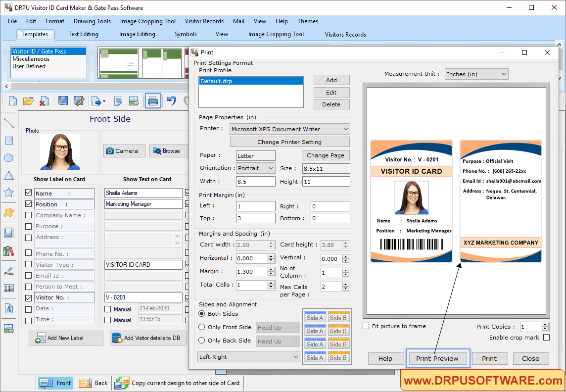
Task: Save the current card design via the Save icon
Action: (x=63, y=100)
